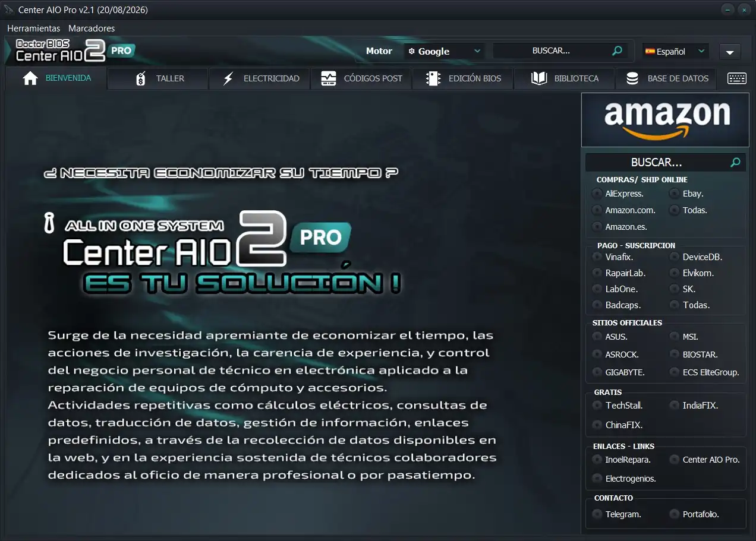Image resolution: width=756 pixels, height=541 pixels.
Task: Click the database stack icon
Action: (632, 78)
